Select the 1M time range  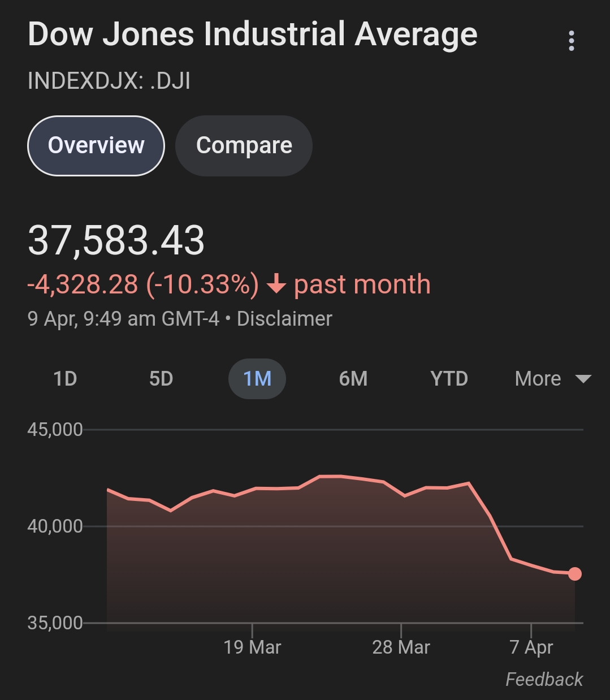pos(257,379)
